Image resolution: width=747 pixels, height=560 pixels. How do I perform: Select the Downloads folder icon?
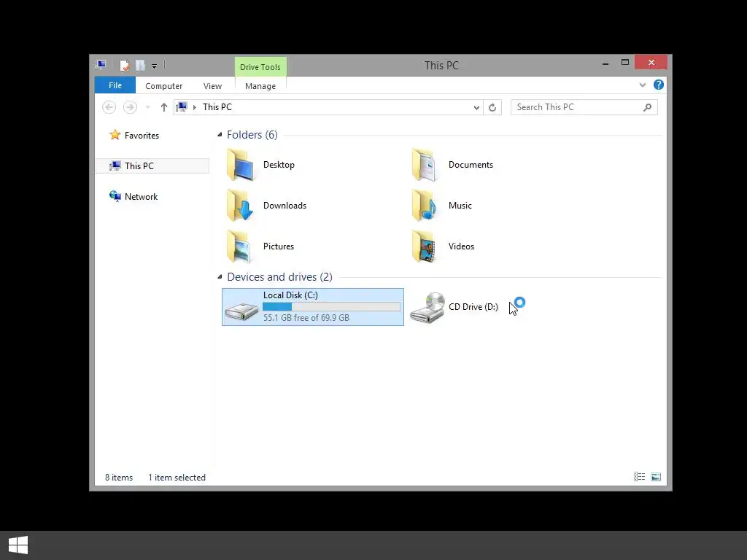pos(240,205)
